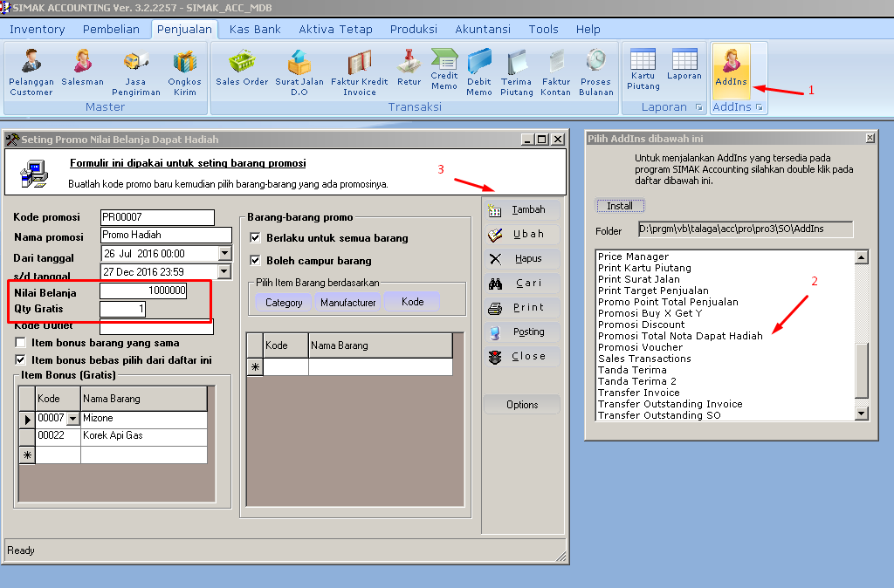Click the down arrow of the AddIns list scrollbar
The width and height of the screenshot is (894, 588).
(x=861, y=414)
